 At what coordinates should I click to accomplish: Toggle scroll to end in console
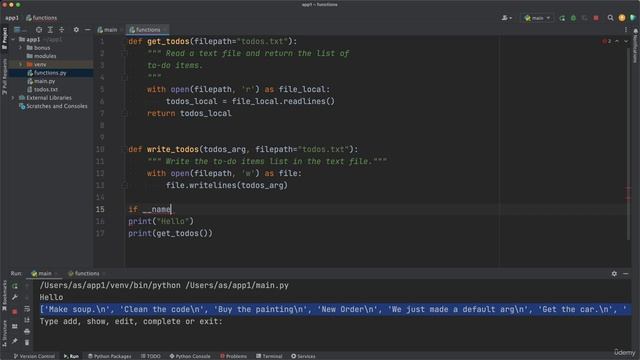point(27,320)
